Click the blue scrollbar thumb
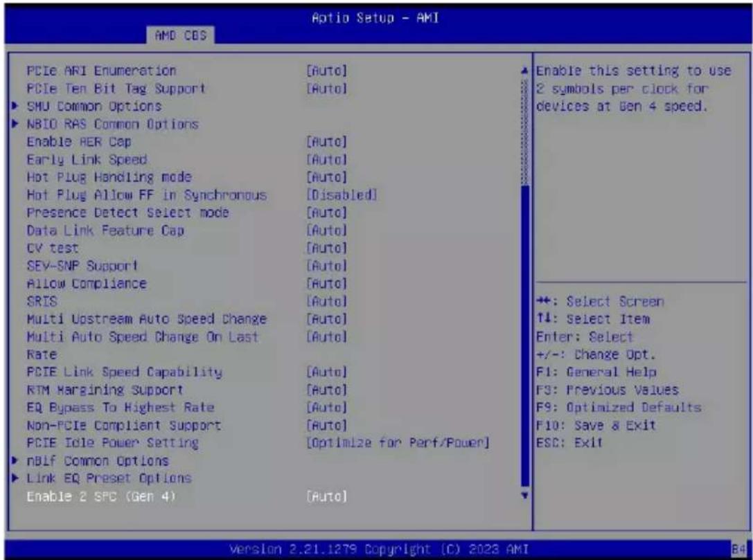Screen dimensions: 753x560 click(x=525, y=336)
